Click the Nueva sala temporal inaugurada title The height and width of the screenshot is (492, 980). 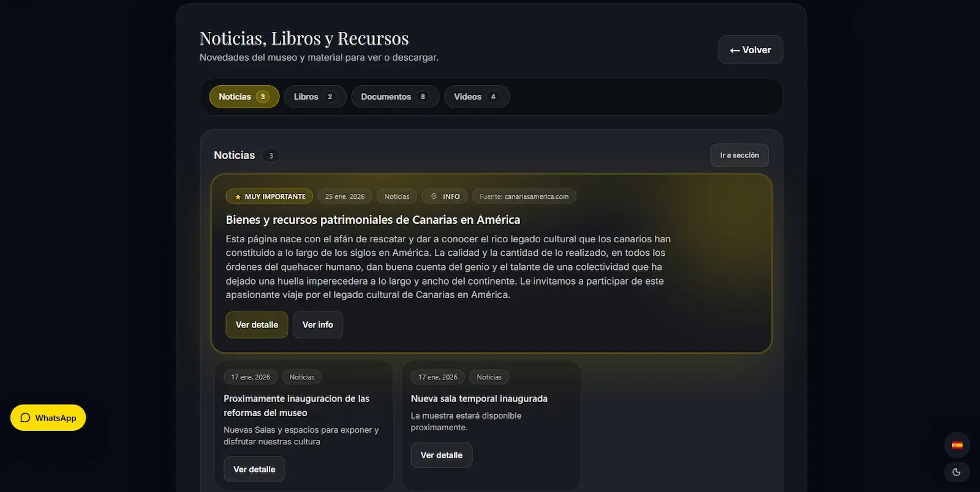479,398
